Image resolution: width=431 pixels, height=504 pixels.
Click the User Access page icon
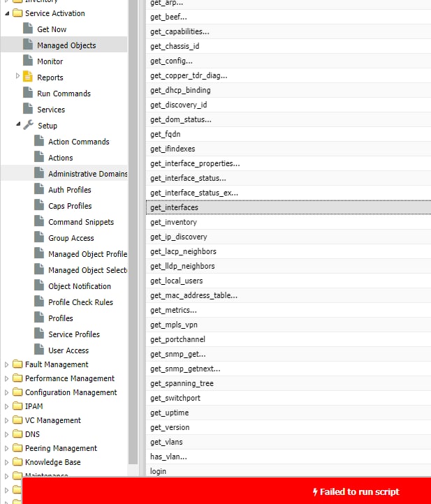coord(39,350)
